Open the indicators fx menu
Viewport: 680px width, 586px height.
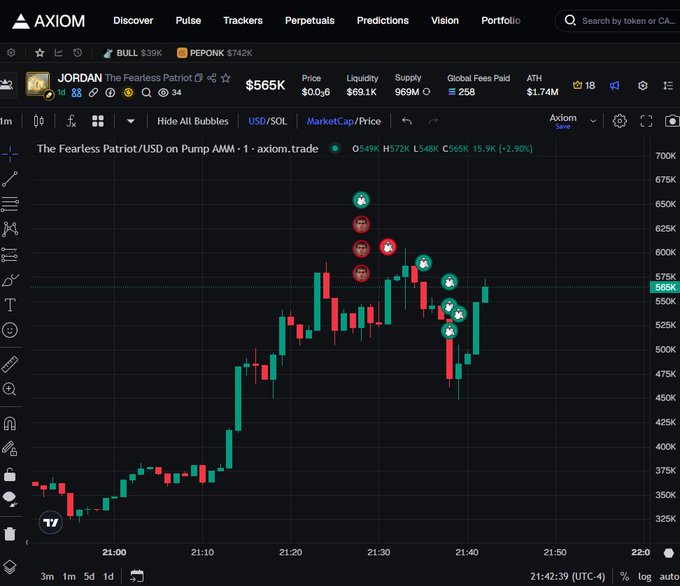coord(71,121)
